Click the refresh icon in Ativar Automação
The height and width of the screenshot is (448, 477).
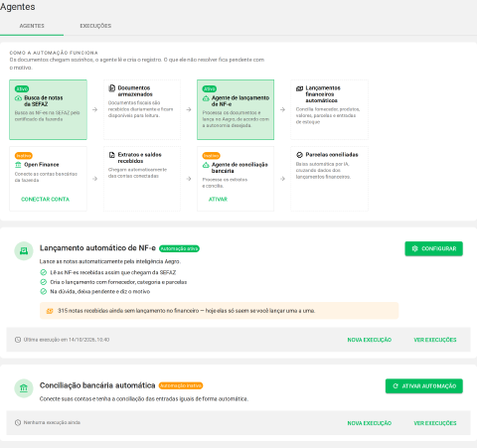tap(396, 386)
